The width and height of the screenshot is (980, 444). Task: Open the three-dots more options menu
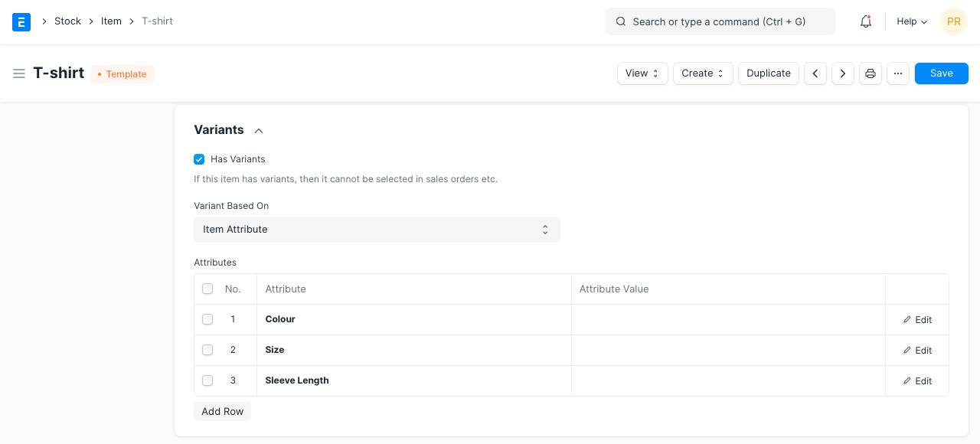click(898, 73)
